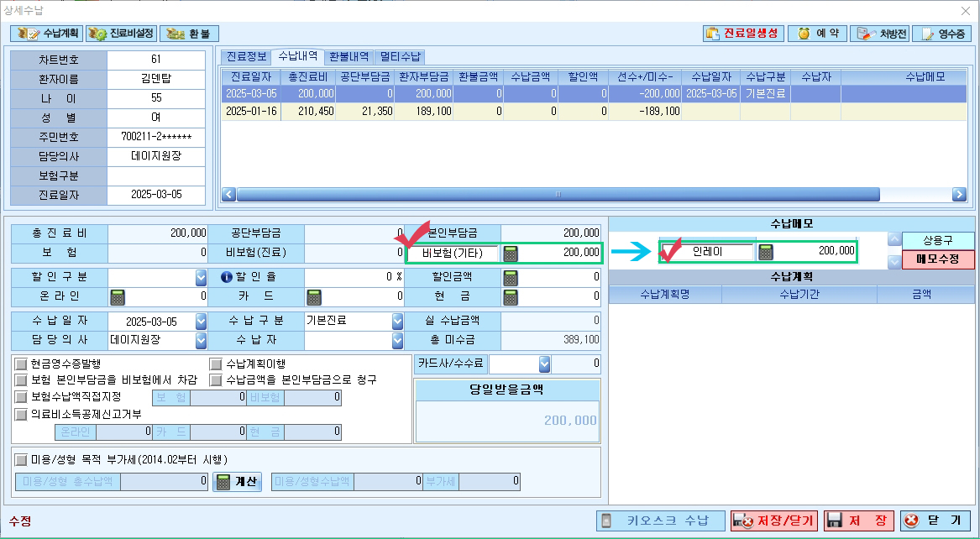Viewport: 980px width, 539px height.
Task: Enable 의료비소득공제신고거부 checkbox
Action: [21, 414]
